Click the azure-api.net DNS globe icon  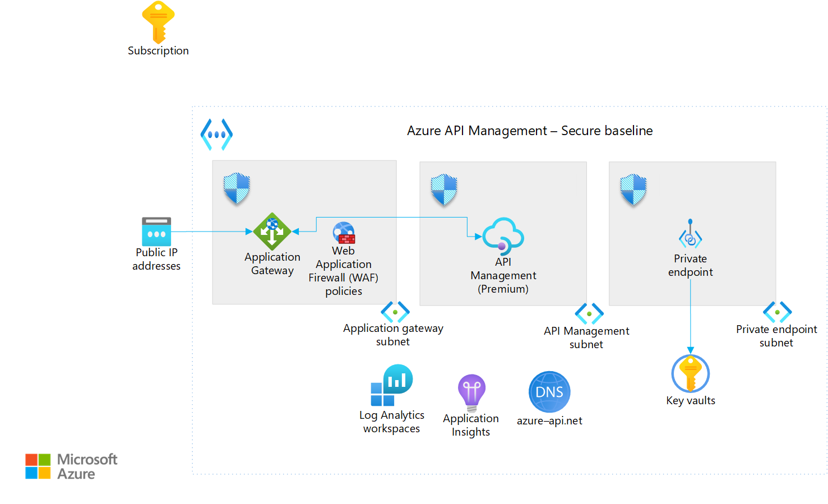[549, 391]
